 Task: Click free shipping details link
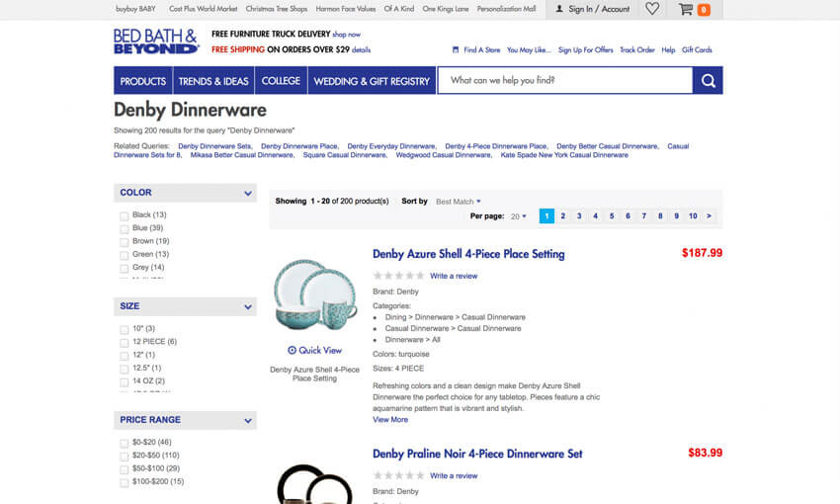point(361,49)
